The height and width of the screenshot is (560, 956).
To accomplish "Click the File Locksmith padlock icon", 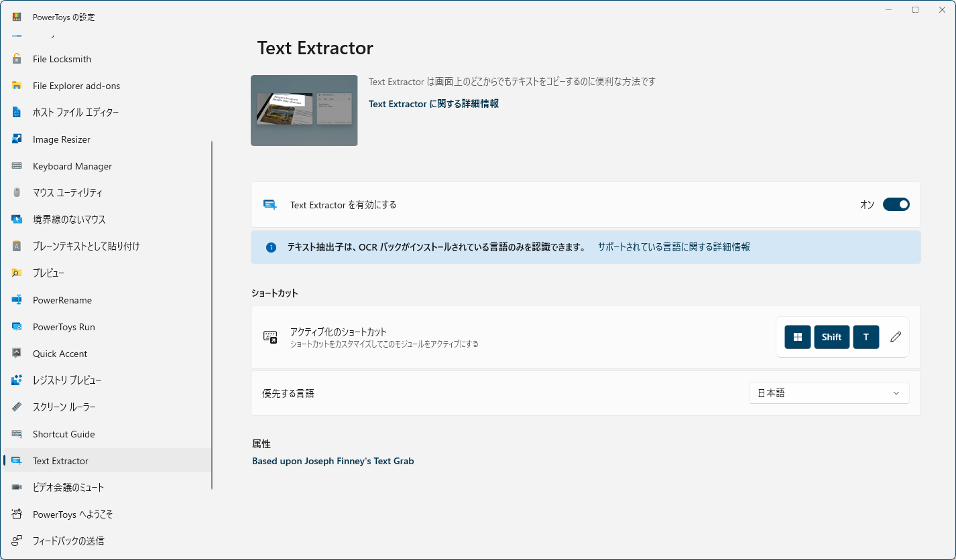I will pyautogui.click(x=17, y=59).
